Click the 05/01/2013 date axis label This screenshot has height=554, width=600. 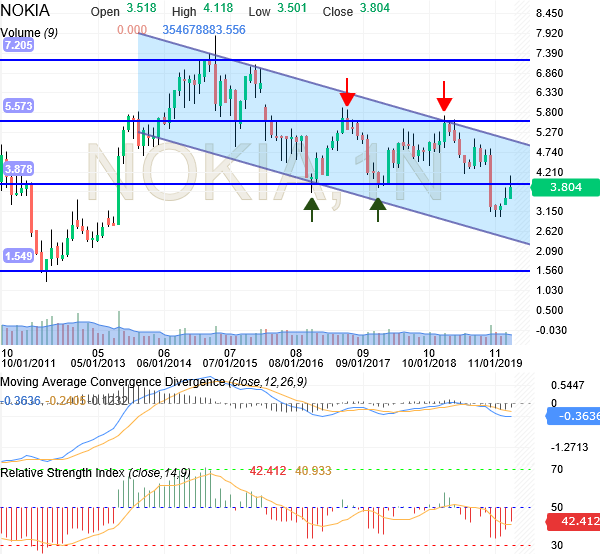[x=98, y=363]
